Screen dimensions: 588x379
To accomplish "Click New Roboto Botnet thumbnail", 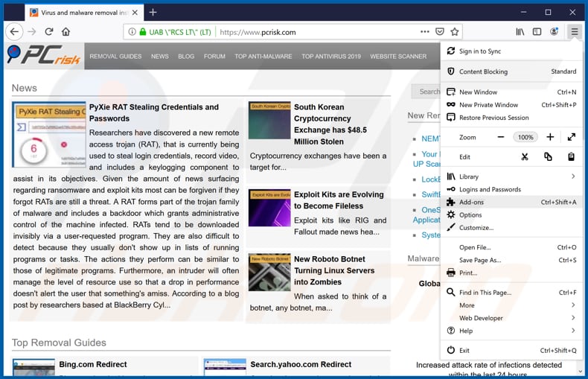I will tap(269, 272).
